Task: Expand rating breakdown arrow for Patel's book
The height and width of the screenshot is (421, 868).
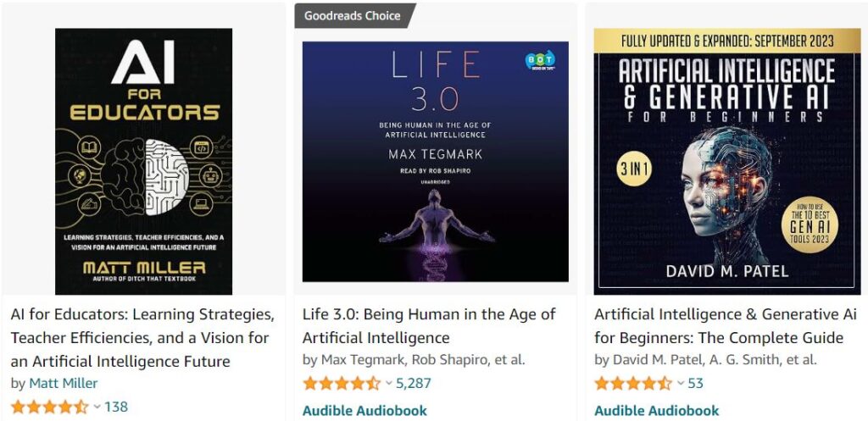Action: pyautogui.click(x=681, y=384)
